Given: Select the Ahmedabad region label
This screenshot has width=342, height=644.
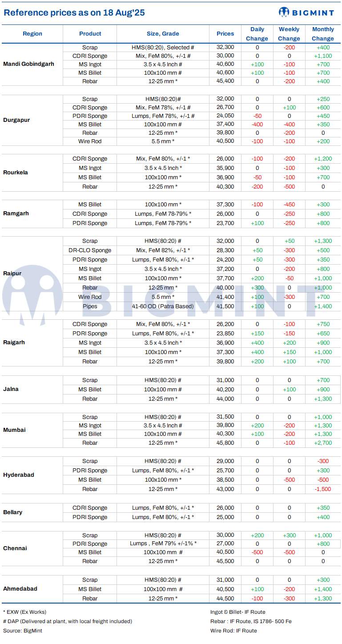Looking at the screenshot, I should coord(20,589).
